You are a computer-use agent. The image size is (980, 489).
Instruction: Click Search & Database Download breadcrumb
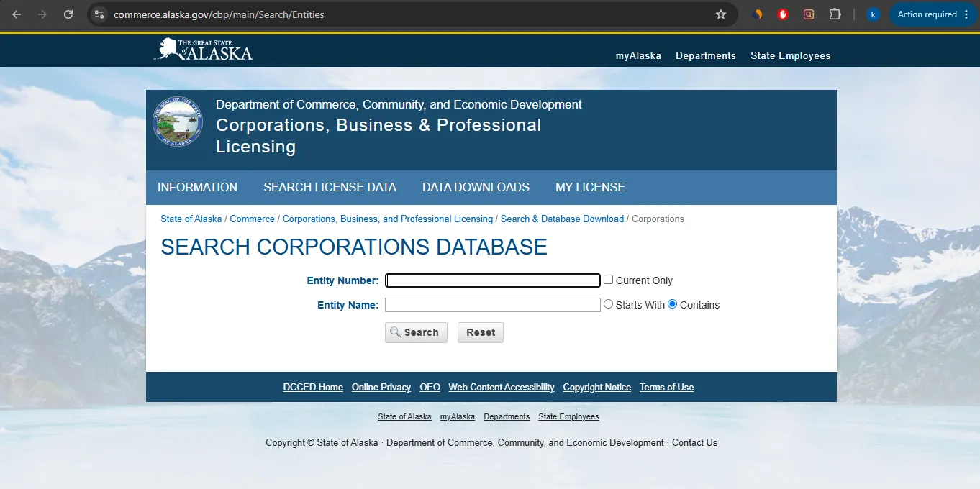tap(562, 219)
